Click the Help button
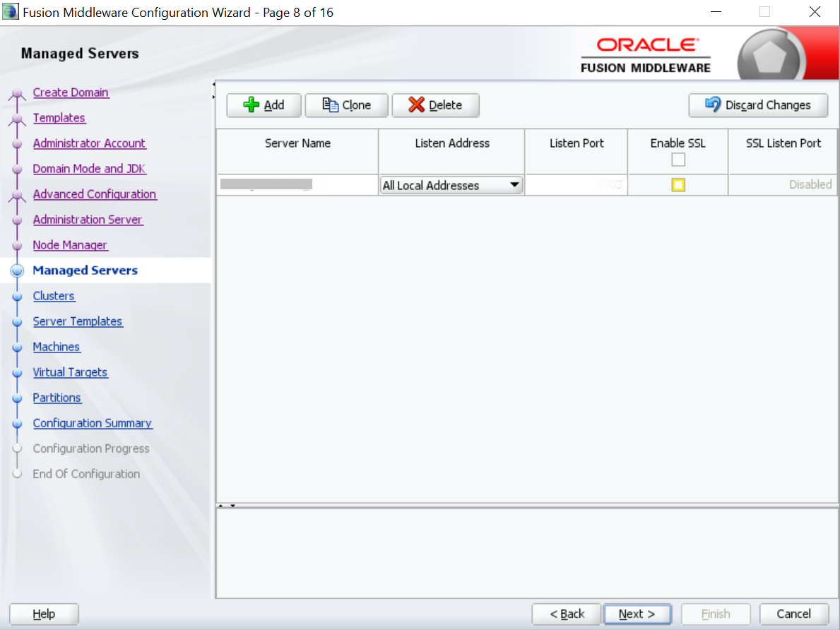The height and width of the screenshot is (630, 840). click(44, 614)
